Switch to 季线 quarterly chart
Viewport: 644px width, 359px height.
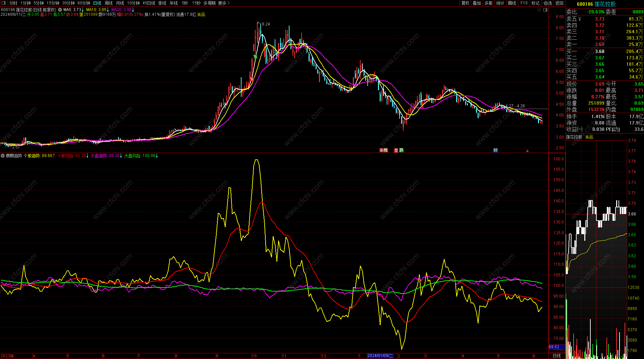pos(162,3)
